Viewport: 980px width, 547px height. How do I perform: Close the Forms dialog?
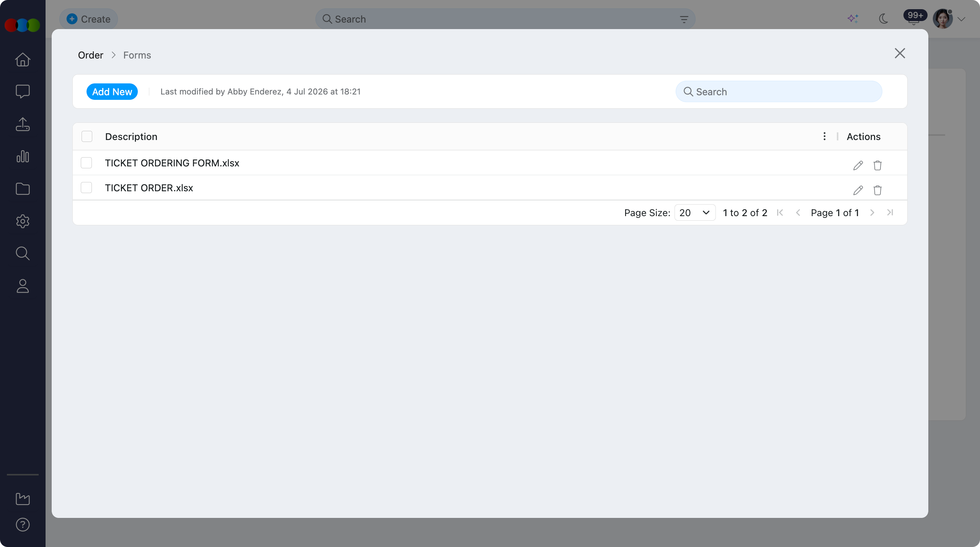coord(900,53)
